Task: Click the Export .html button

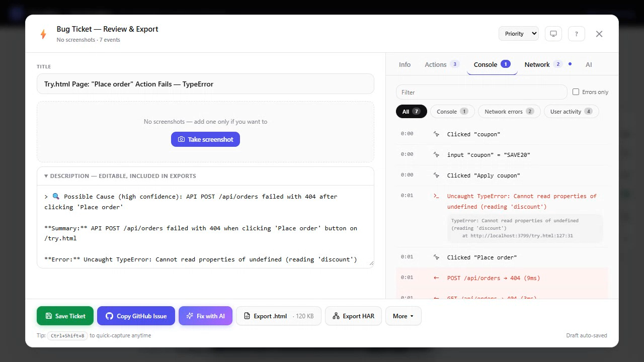Action: (x=279, y=316)
